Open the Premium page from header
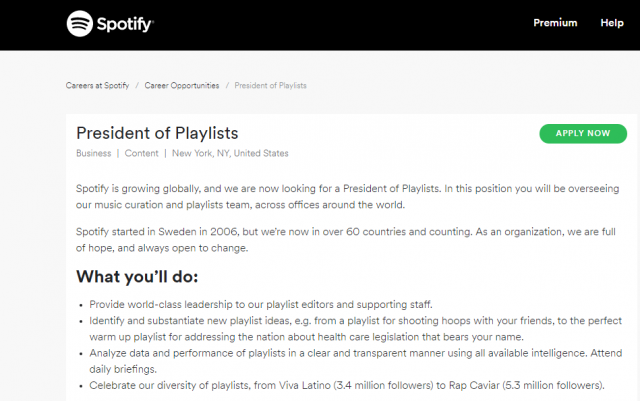640x401 pixels. point(555,23)
